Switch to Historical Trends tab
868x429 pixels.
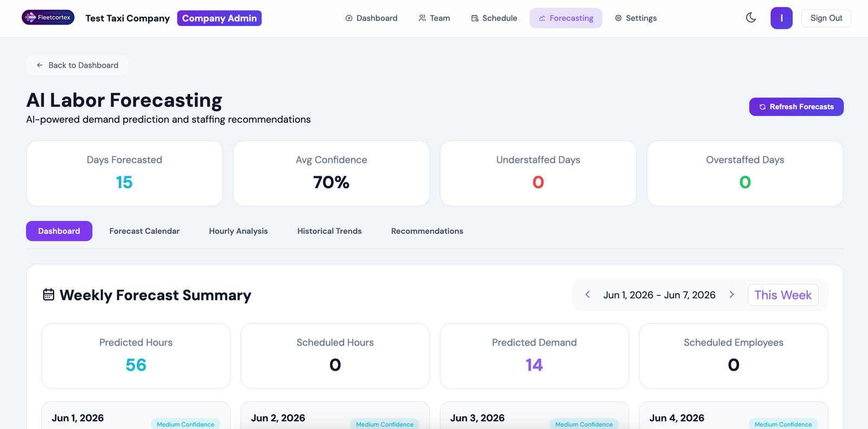tap(329, 231)
